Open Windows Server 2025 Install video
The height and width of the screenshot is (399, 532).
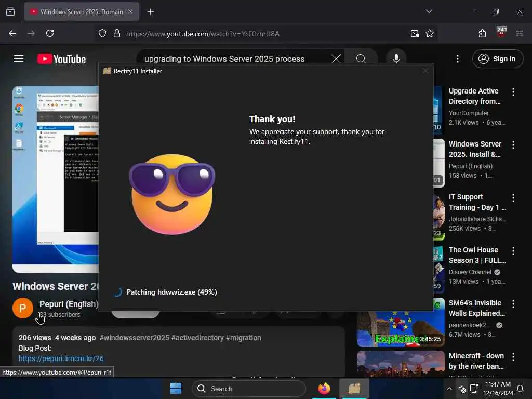click(x=475, y=149)
